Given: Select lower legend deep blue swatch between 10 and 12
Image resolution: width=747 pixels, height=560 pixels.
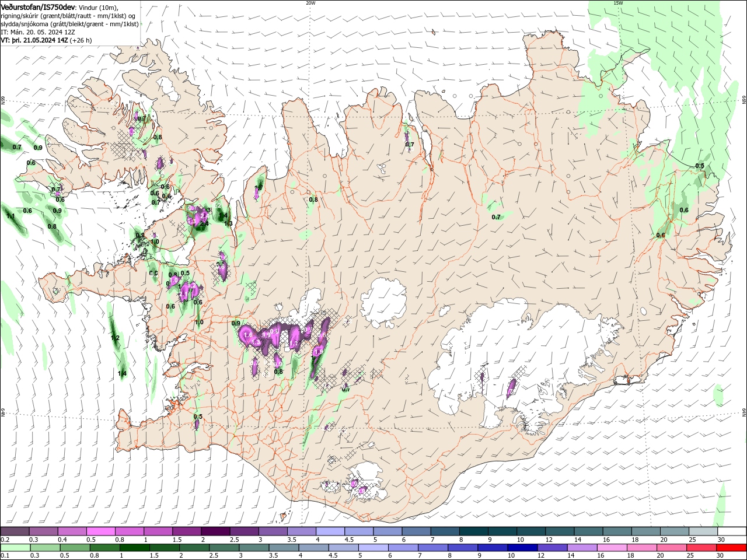Looking at the screenshot, I should pos(522,548).
